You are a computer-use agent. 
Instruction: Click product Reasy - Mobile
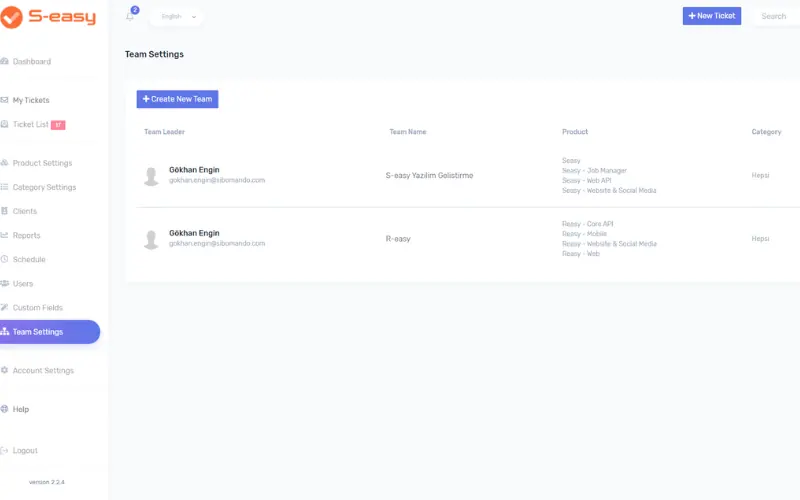tap(585, 234)
